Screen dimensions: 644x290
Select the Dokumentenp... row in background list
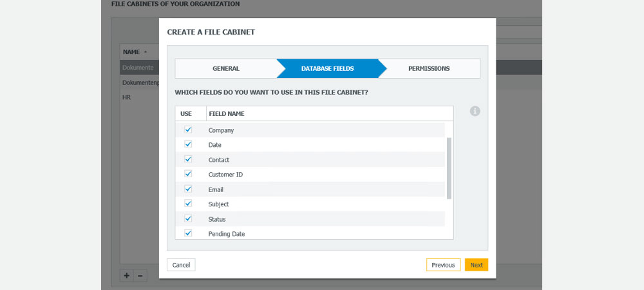pyautogui.click(x=140, y=82)
